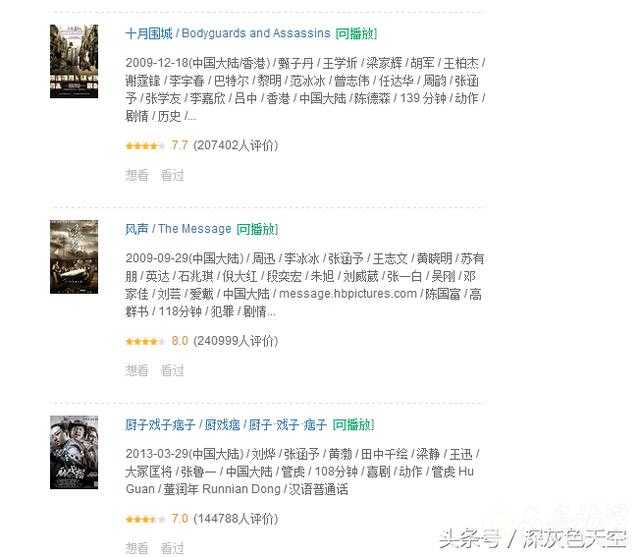
Task: Click the star rating icons for 厨子戏子痞子
Action: point(144,519)
